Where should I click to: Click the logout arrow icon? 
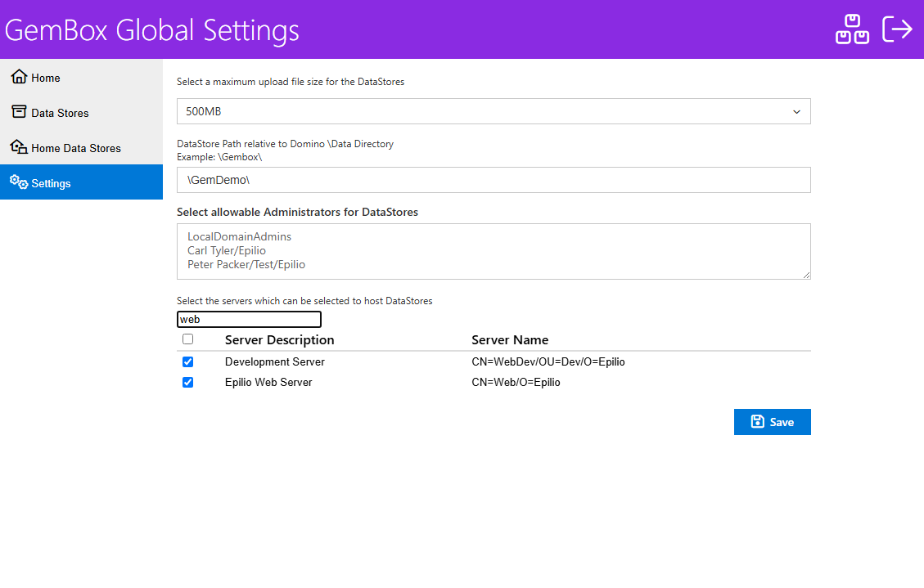(897, 29)
